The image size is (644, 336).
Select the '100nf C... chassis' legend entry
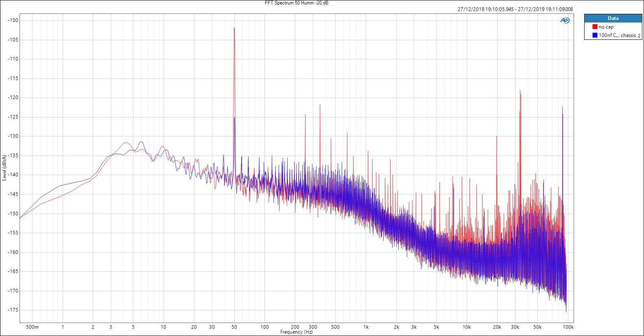617,35
